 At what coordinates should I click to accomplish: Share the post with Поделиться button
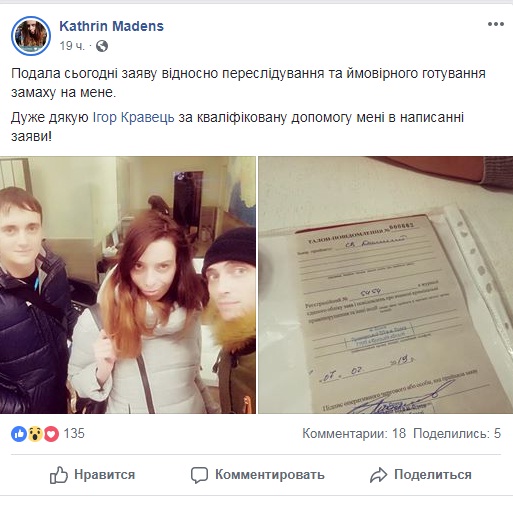click(421, 475)
